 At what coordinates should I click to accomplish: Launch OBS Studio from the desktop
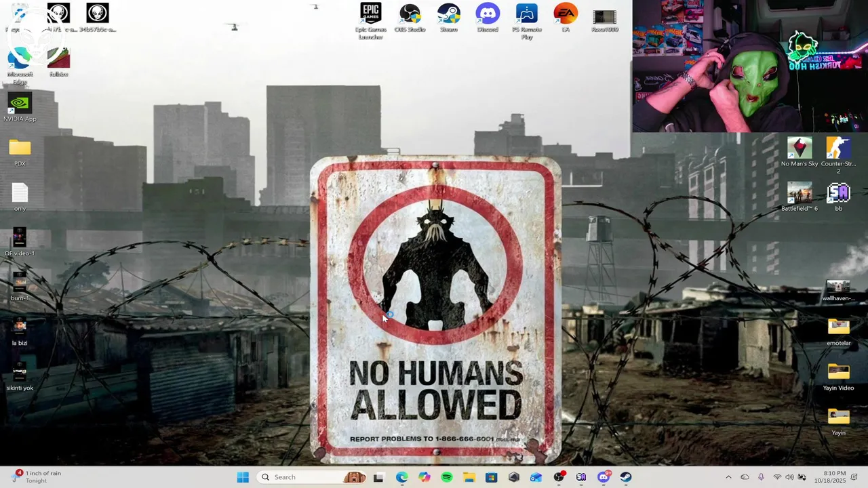[x=410, y=18]
